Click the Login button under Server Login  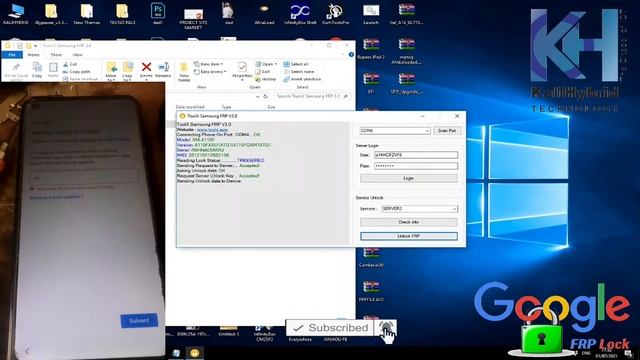pos(409,178)
